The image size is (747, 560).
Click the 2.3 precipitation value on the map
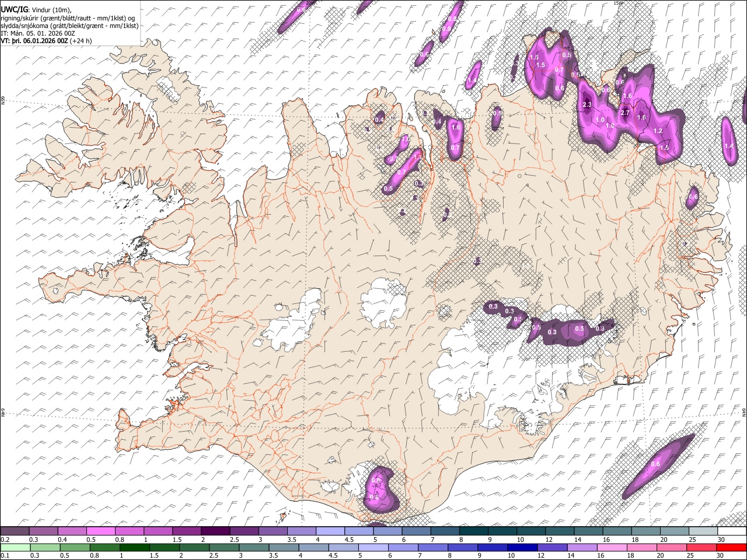[588, 105]
